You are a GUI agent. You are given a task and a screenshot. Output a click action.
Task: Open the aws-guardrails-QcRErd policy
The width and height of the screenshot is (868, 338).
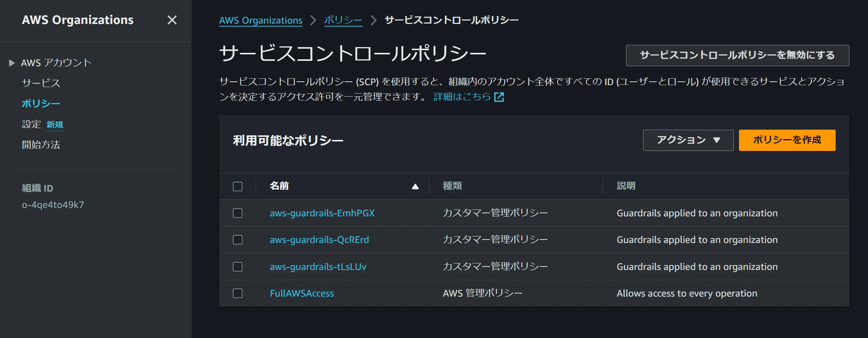[x=319, y=240]
